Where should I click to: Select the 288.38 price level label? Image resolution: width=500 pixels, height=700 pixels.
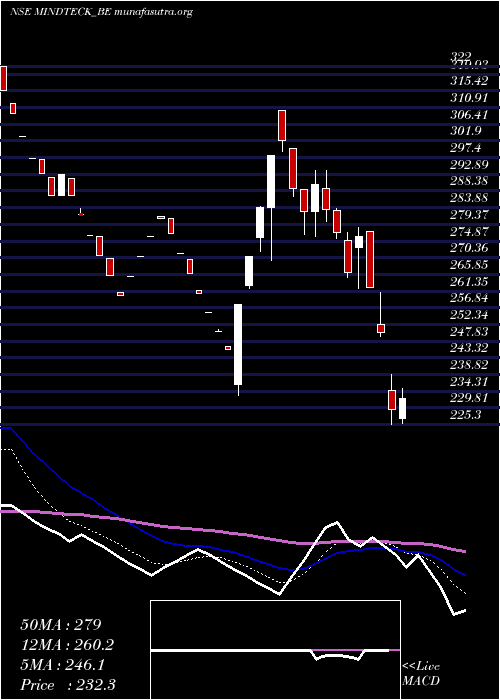point(469,181)
